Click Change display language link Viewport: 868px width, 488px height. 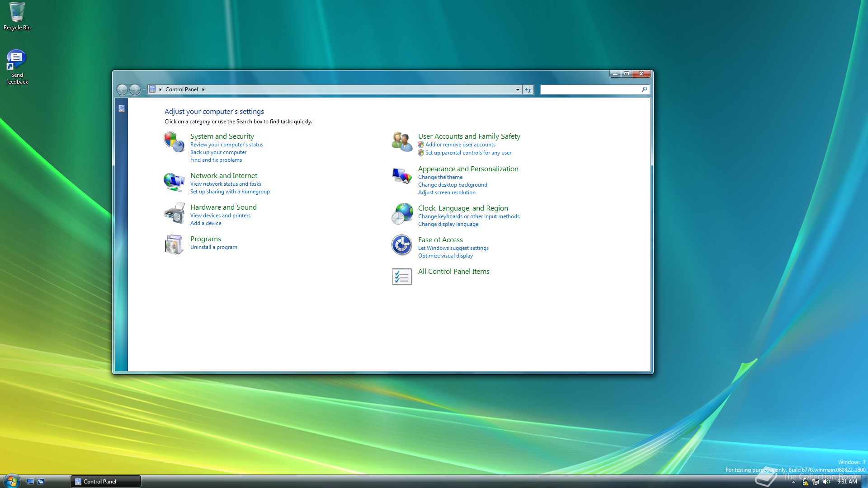click(x=448, y=224)
